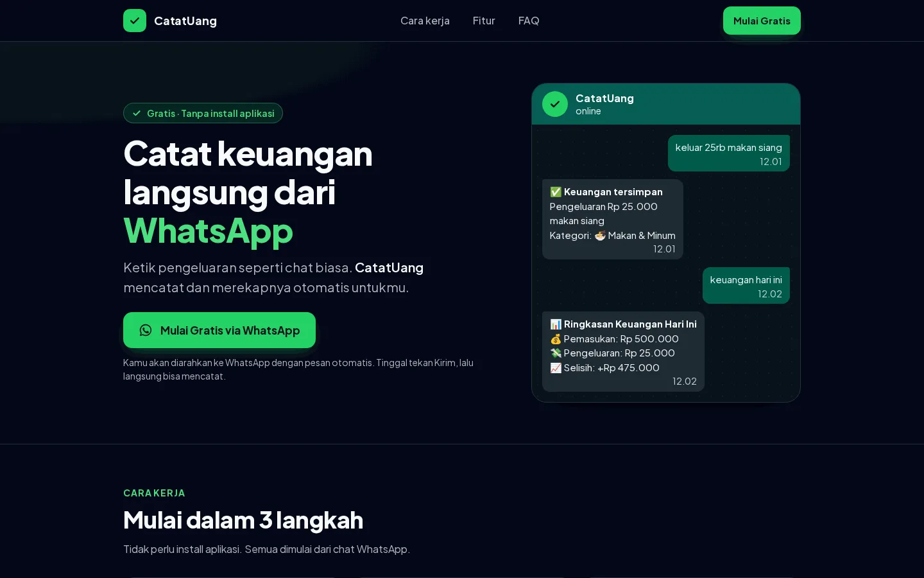The image size is (924, 578).
Task: Click 'Pengeluaran Rp 25.000' text in reply
Action: point(604,207)
